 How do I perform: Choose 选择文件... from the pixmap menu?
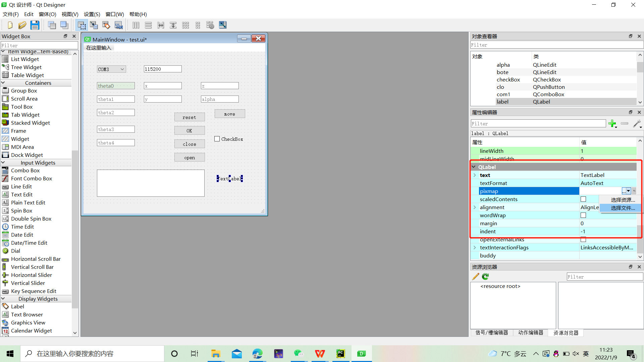coord(623,208)
